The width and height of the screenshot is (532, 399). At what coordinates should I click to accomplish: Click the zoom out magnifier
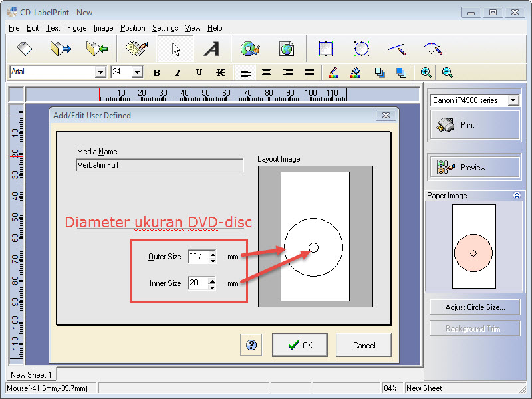click(447, 72)
